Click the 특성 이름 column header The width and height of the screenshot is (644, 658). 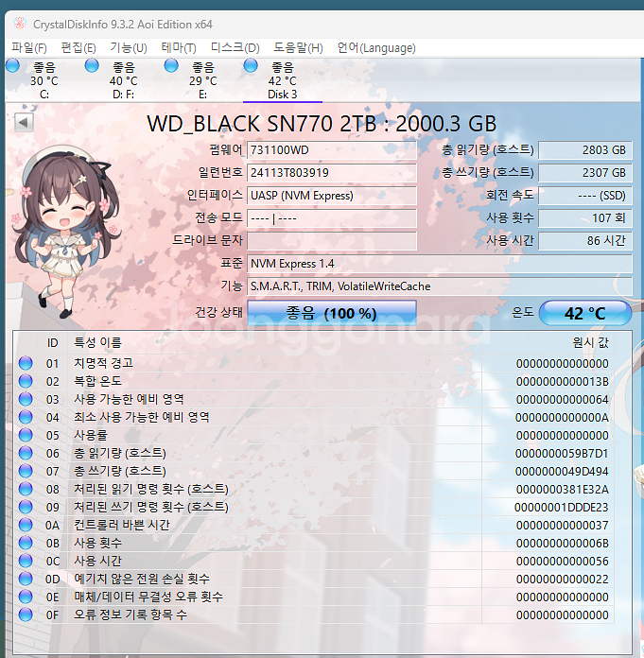(x=97, y=343)
